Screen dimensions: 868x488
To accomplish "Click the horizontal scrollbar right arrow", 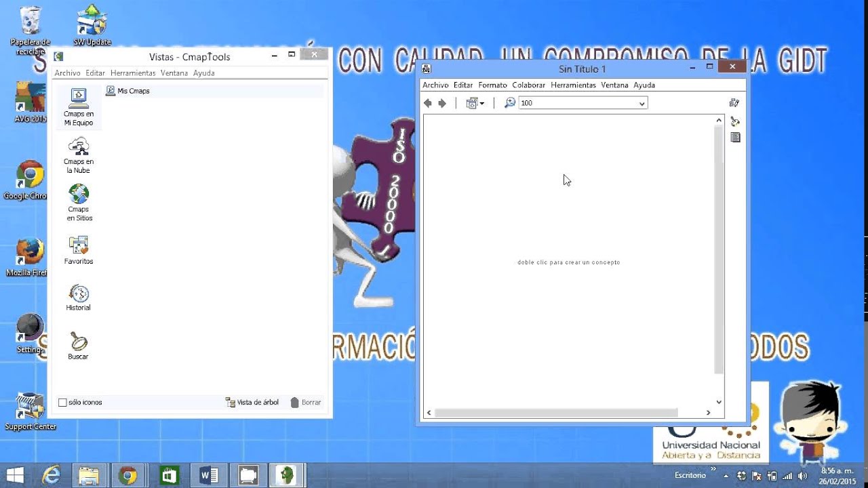I will pos(708,412).
